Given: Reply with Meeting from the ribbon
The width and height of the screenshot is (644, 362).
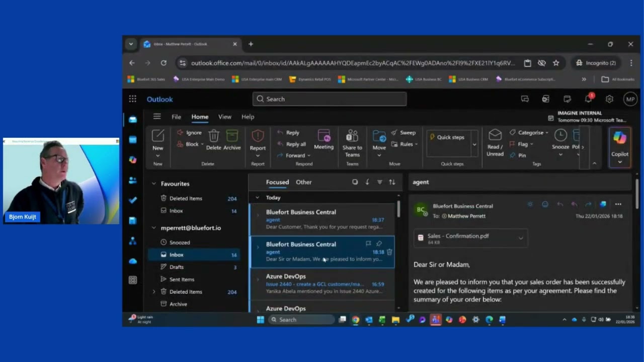Looking at the screenshot, I should coord(324,140).
